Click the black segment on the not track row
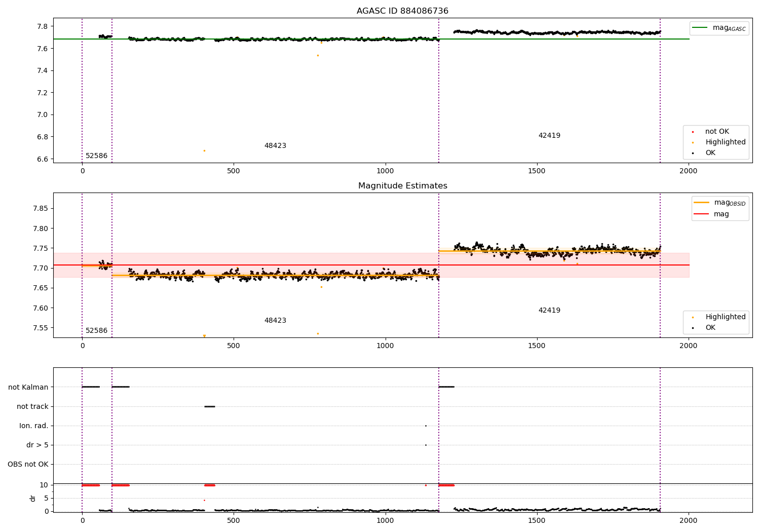Image resolution: width=760 pixels, height=532 pixels. (x=210, y=406)
